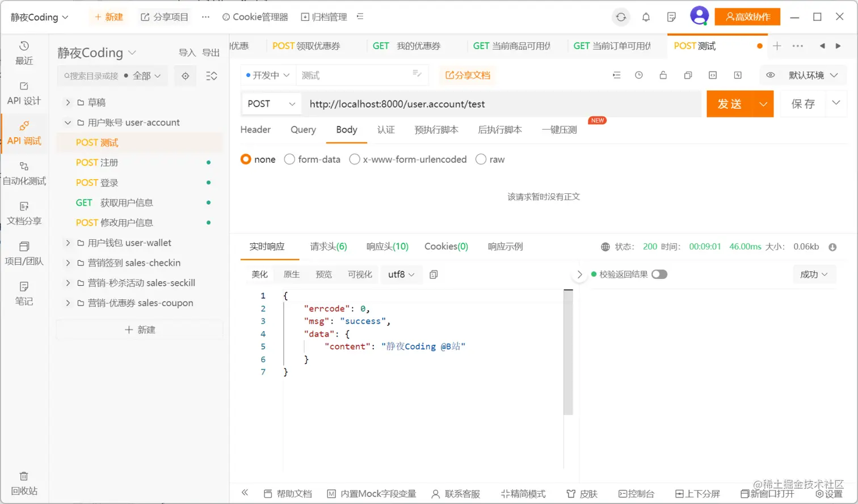Click the response panel vertical scrollbar
Image resolution: width=858 pixels, height=504 pixels.
(568, 351)
